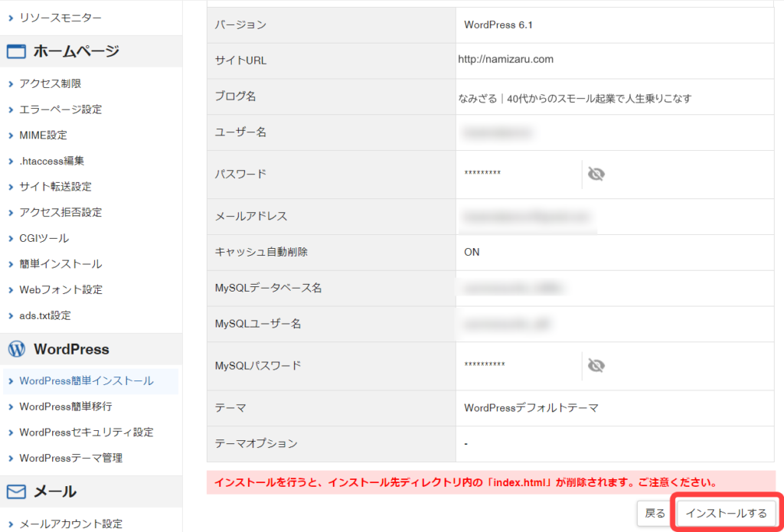This screenshot has height=532, width=784.
Task: Click the サイトURL row label
Action: point(240,61)
